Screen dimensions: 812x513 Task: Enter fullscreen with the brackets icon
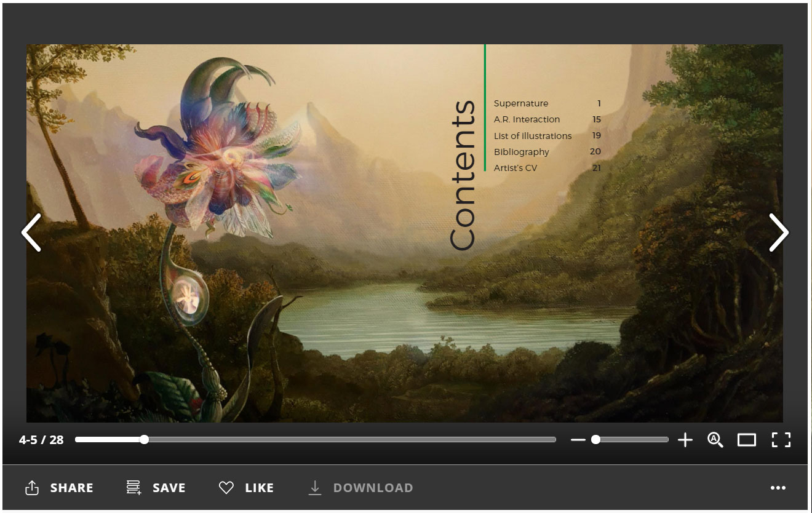pos(781,439)
